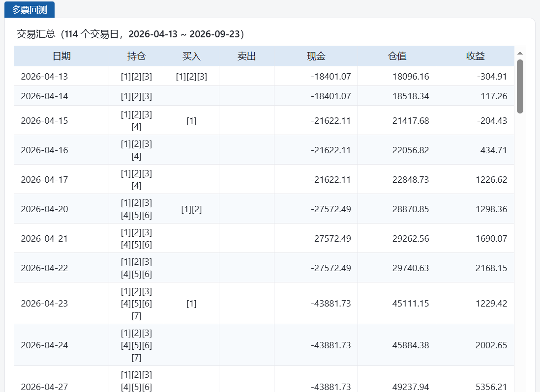Click the 买入 column header
Image resolution: width=540 pixels, height=392 pixels.
191,56
